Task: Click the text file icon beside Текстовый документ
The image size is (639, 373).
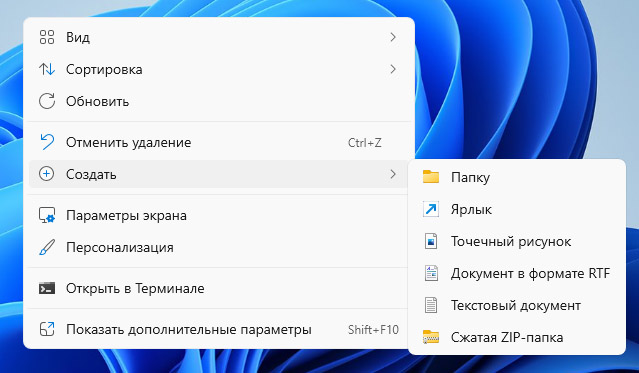Action: (431, 305)
